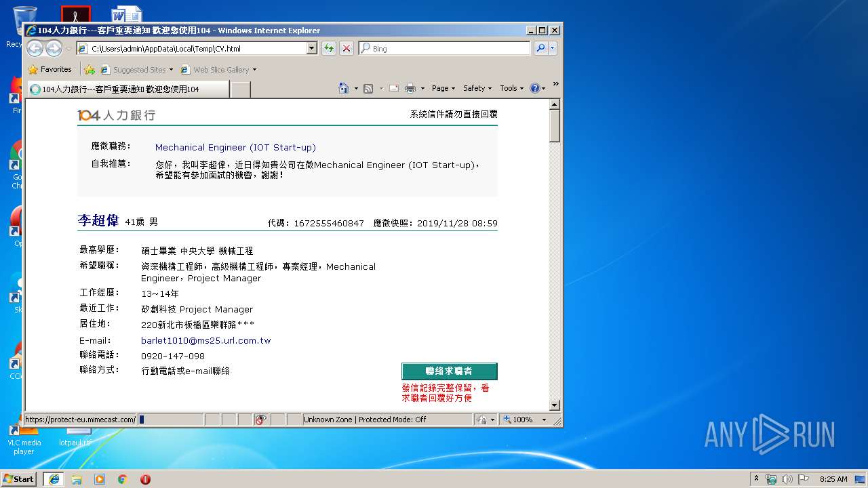This screenshot has height=488, width=868.
Task: Go back with the browser Back arrow
Action: coord(35,48)
